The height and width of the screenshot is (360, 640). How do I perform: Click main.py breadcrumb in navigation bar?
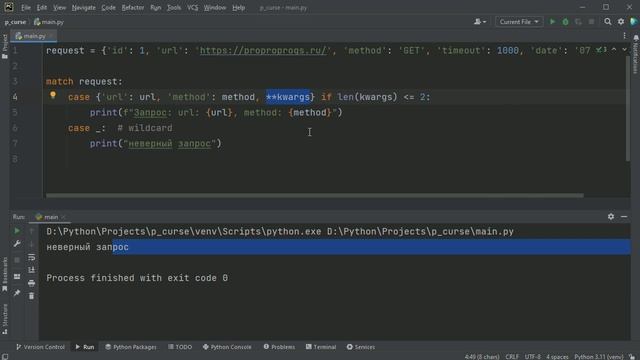click(x=49, y=22)
